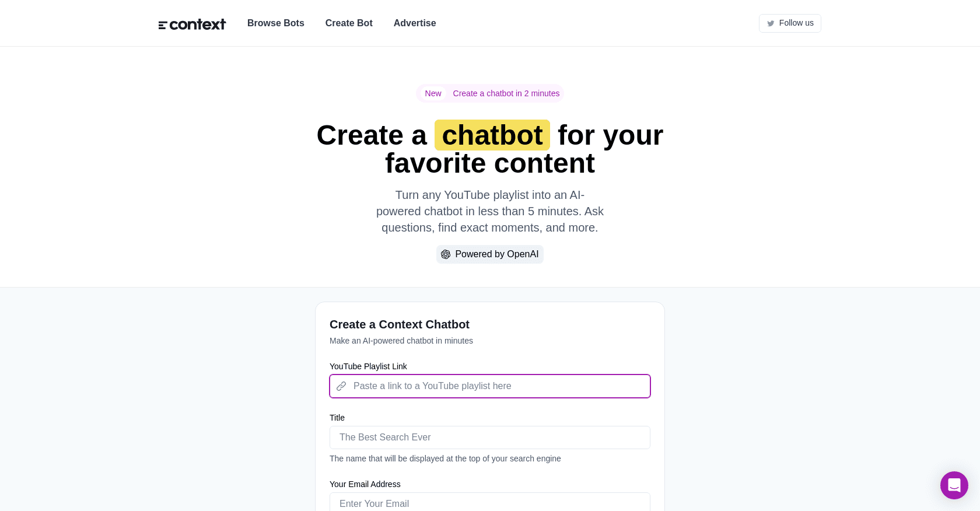Open the Browse Bots menu item

275,23
